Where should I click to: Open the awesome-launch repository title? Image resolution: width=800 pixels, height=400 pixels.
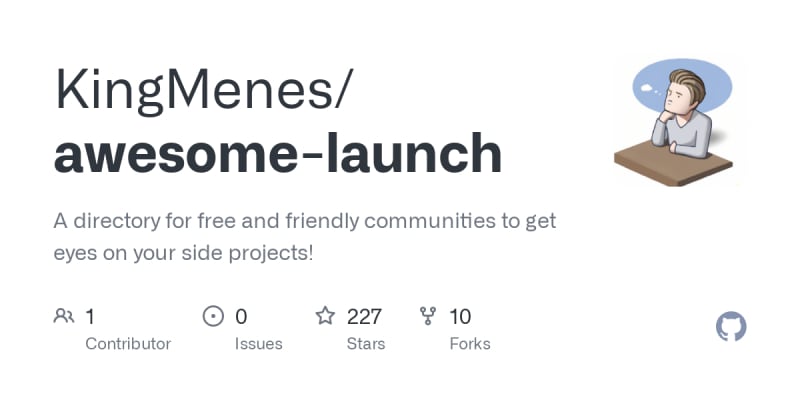(278, 154)
